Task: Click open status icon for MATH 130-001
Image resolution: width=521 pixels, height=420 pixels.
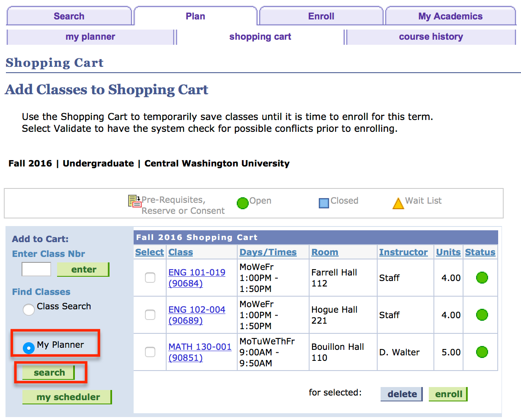Action: point(482,352)
